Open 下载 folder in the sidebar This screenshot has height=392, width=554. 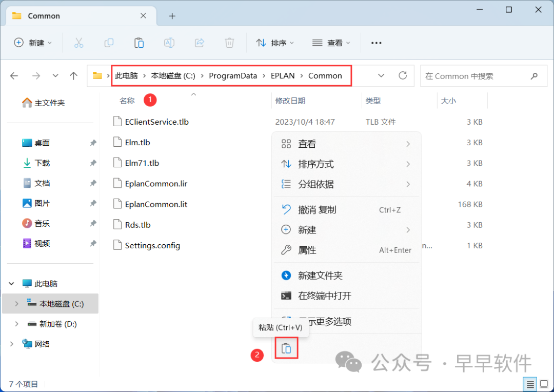[42, 163]
